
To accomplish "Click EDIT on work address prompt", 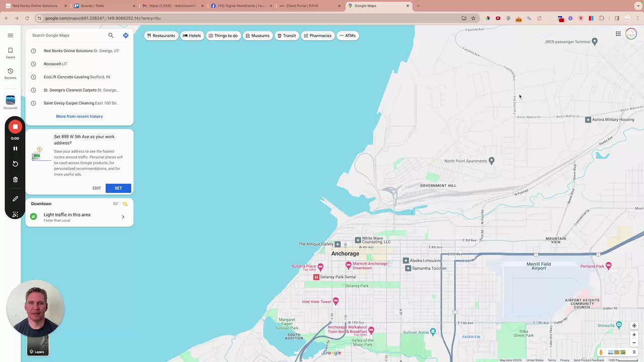I will [x=97, y=188].
